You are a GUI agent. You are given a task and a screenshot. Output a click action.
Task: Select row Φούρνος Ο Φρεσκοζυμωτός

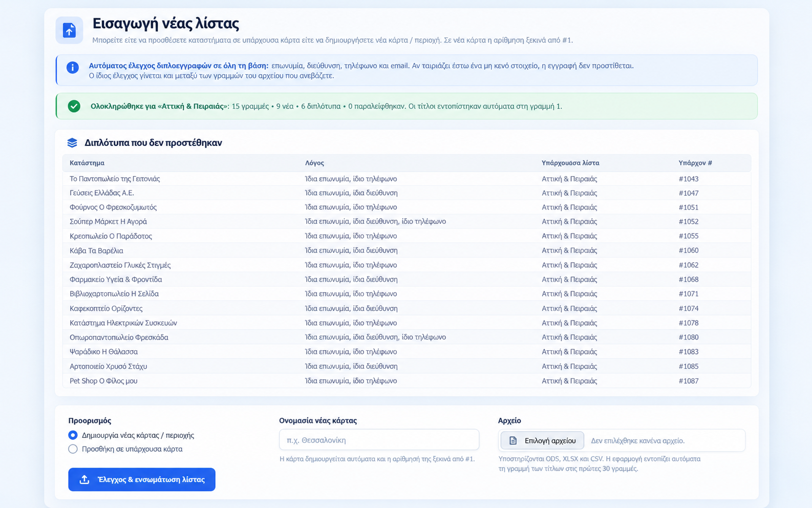coord(407,207)
